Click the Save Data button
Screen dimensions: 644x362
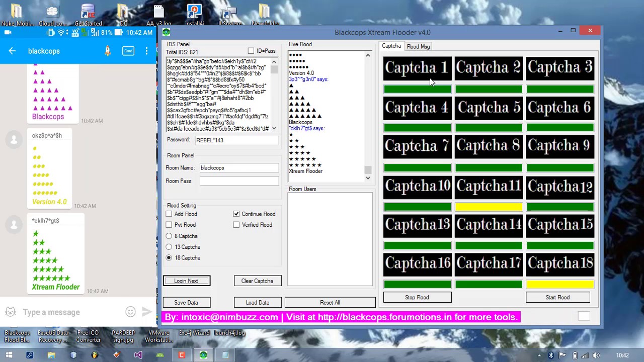(186, 302)
